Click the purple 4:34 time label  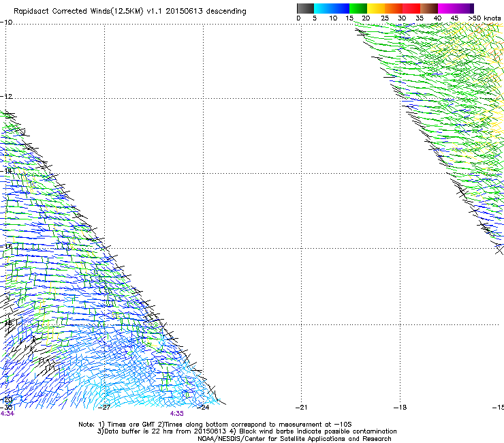[7, 414]
